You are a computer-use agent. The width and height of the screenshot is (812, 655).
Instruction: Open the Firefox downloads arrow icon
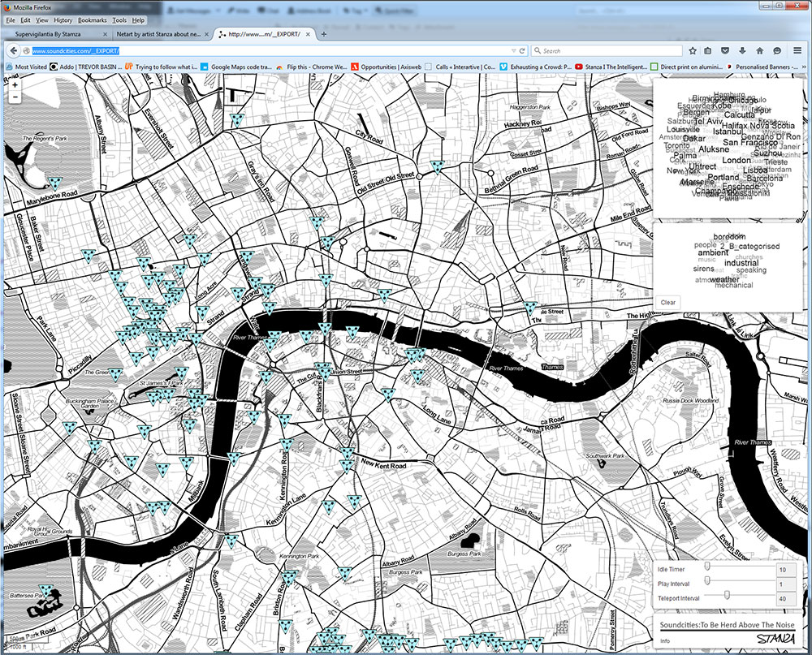click(x=744, y=50)
